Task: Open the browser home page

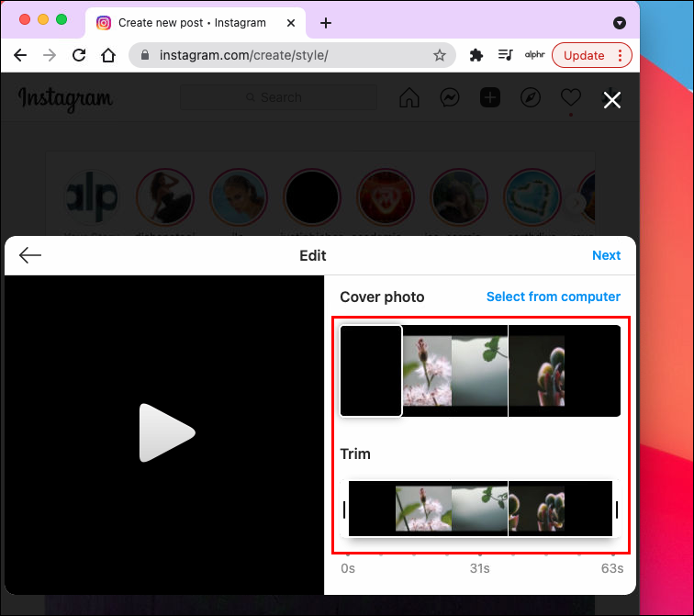Action: 108,55
